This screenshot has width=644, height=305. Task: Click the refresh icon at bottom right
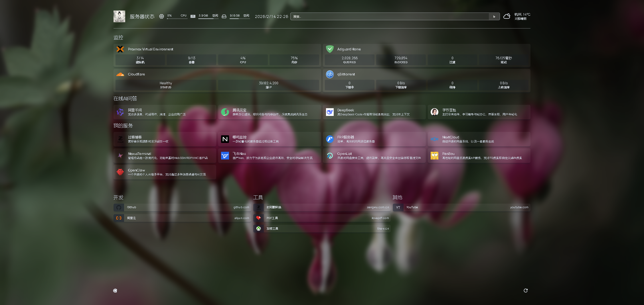(526, 290)
